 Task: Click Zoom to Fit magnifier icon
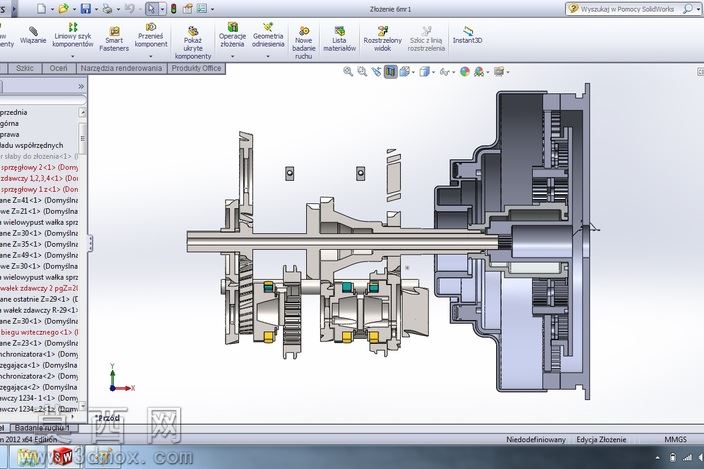click(348, 71)
